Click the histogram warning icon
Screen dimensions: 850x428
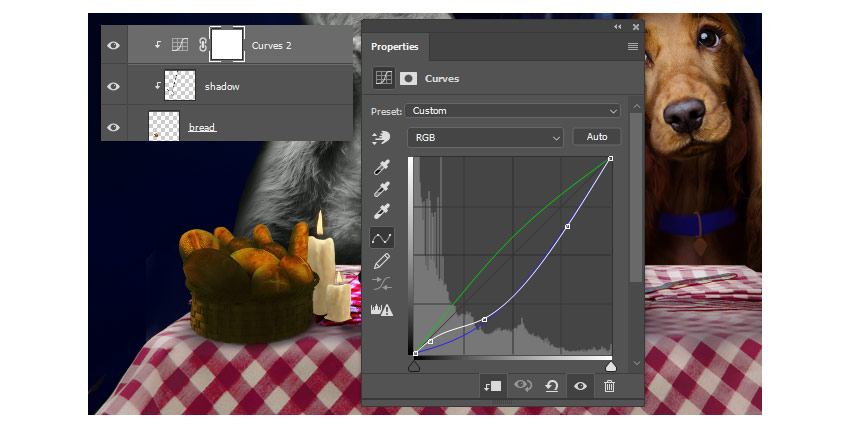382,310
